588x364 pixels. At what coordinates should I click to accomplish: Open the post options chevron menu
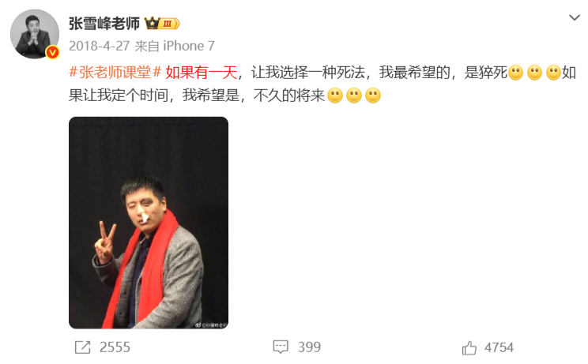pos(574,17)
